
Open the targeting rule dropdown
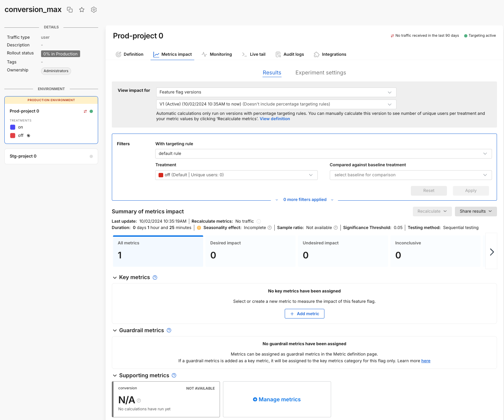coord(323,154)
